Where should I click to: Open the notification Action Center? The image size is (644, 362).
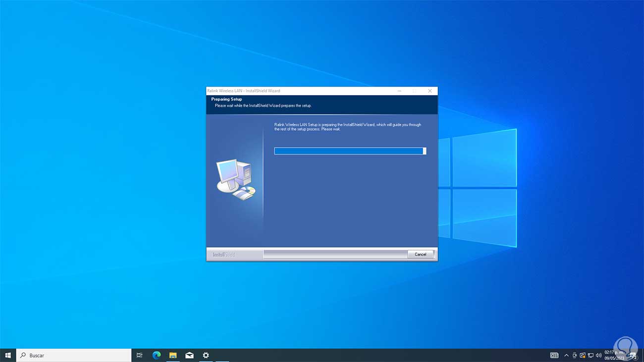[634, 355]
